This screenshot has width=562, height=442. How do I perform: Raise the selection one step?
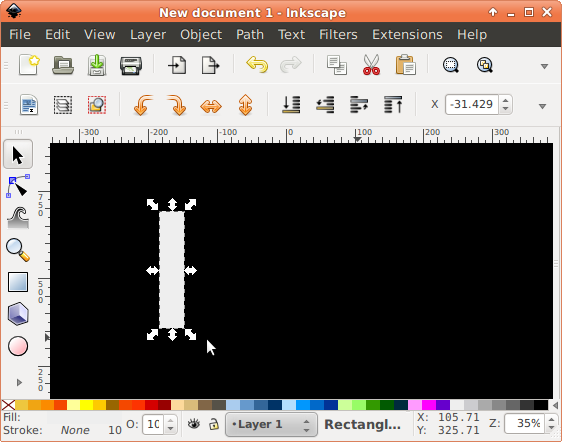[x=359, y=104]
